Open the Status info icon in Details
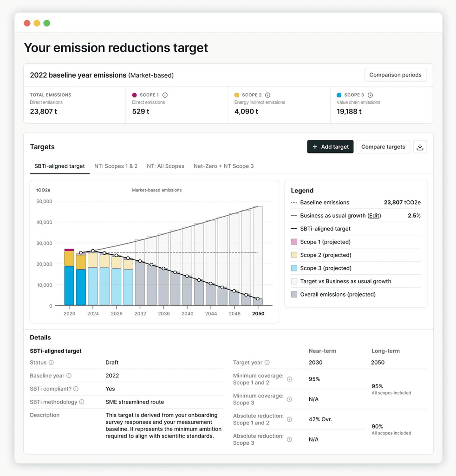Image resolution: width=456 pixels, height=476 pixels. pos(52,362)
